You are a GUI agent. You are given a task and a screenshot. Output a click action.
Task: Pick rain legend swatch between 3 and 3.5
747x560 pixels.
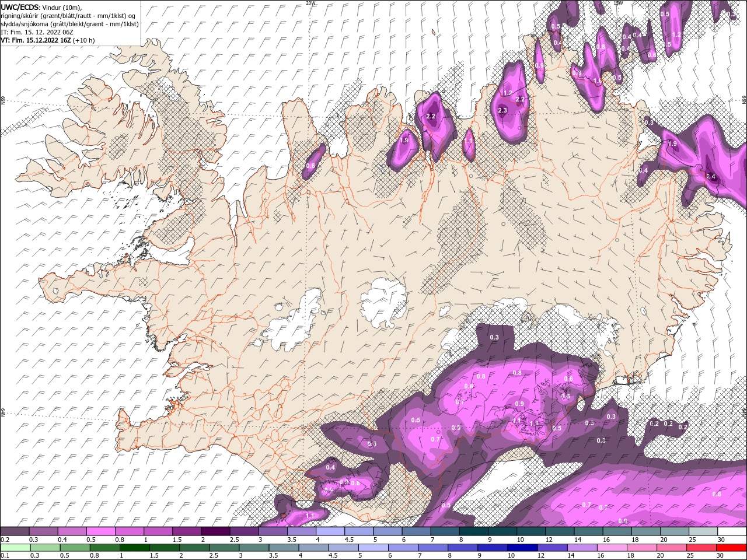tap(254, 548)
